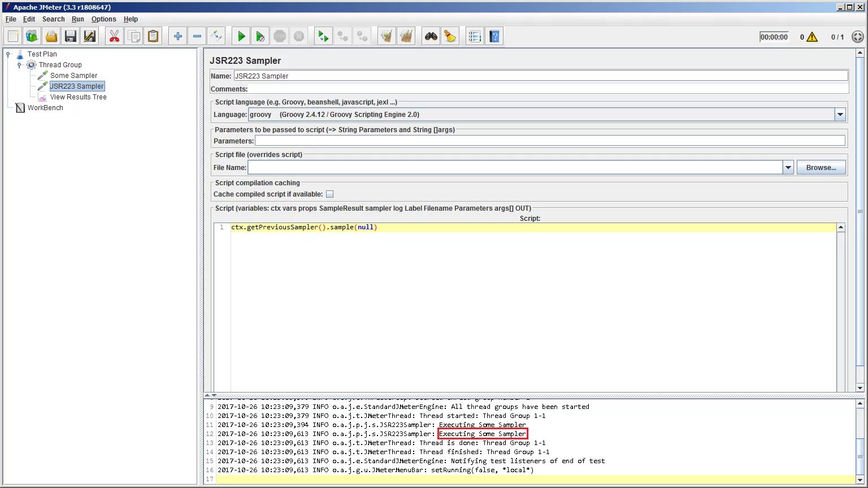
Task: Click script line ctx.getPreviousSampler().sample(null)
Action: click(x=304, y=228)
